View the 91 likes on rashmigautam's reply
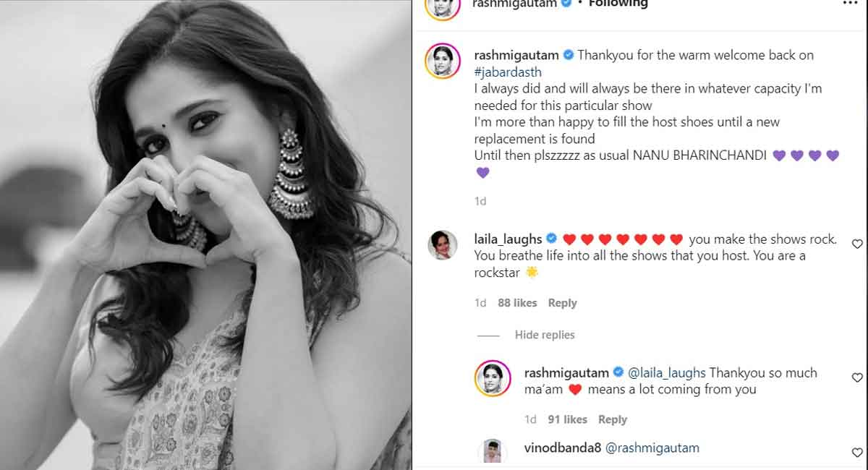Screen dimensions: 868x470 [x=567, y=419]
